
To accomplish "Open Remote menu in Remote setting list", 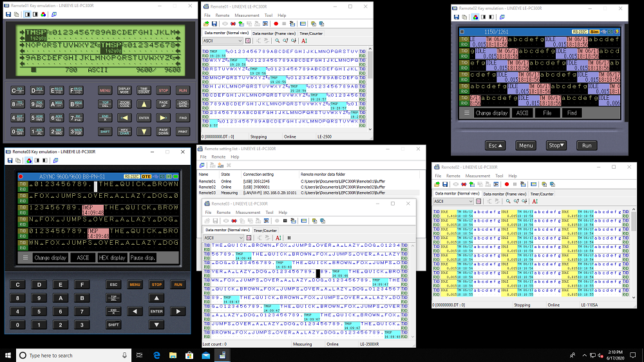I will coord(218,157).
